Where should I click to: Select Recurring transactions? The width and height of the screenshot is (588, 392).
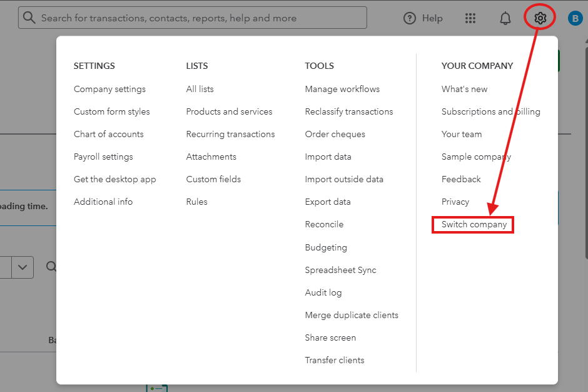(230, 134)
